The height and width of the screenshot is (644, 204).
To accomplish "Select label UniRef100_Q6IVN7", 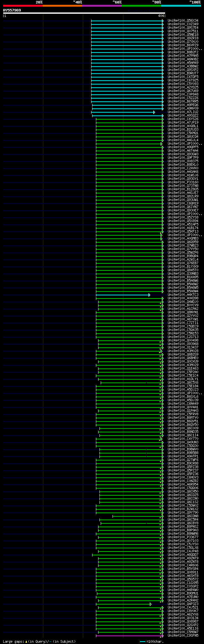I will click(x=183, y=207).
